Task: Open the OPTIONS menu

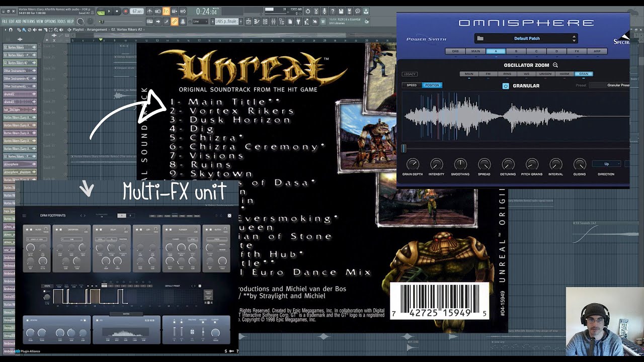Action: (50, 21)
